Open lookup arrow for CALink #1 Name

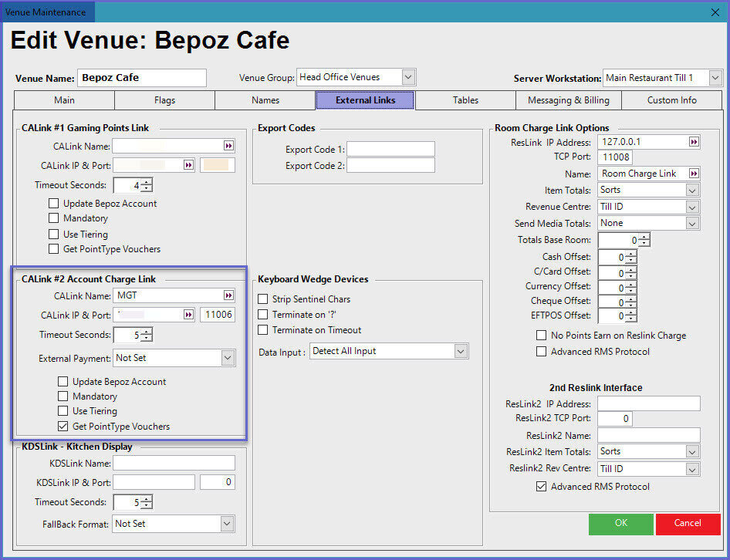228,146
